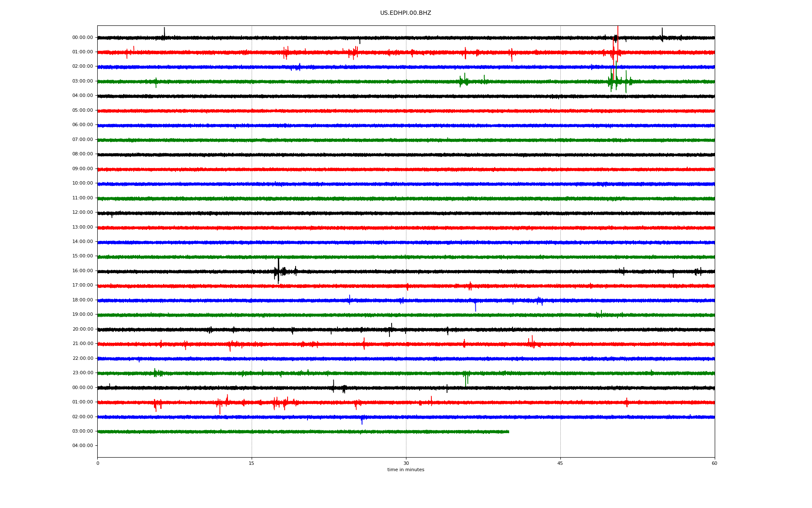
Task: Click the 20:00:00 row time label
Action: tap(82, 329)
